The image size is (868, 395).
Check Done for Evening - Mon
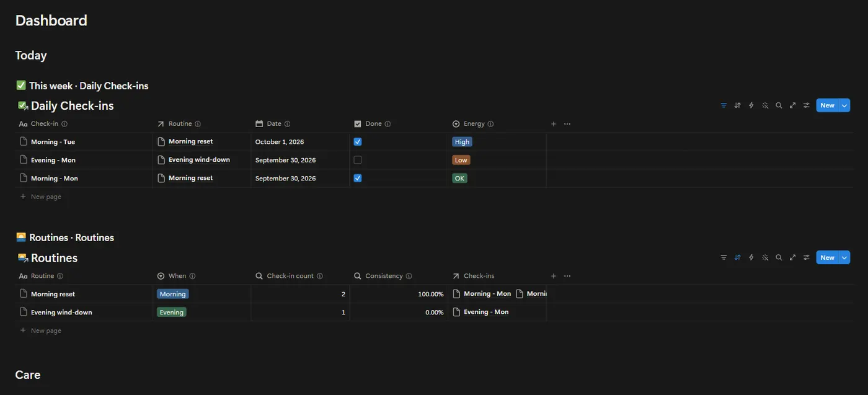pos(358,160)
